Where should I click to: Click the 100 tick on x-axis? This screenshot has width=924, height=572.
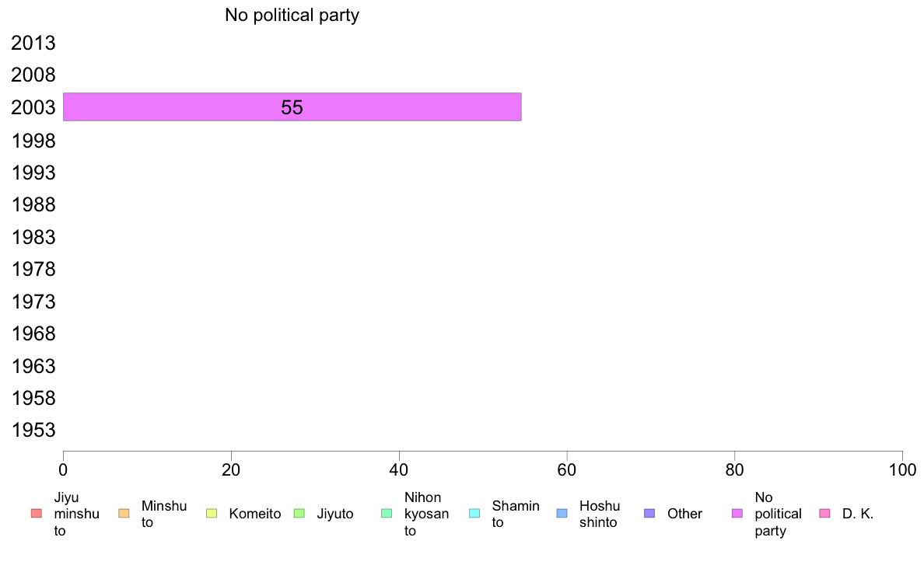pyautogui.click(x=902, y=470)
